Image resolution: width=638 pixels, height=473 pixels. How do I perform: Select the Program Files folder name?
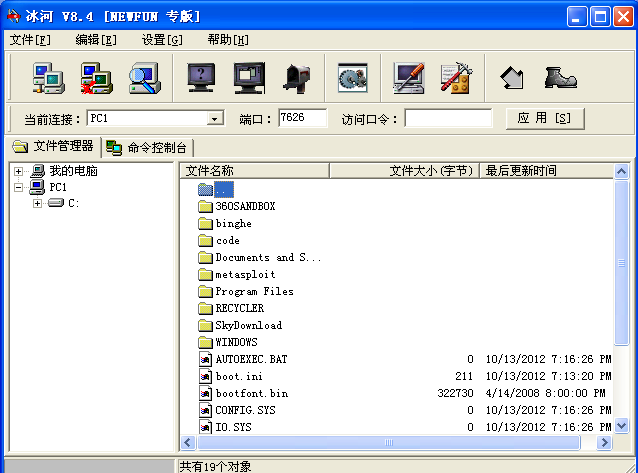(x=254, y=291)
